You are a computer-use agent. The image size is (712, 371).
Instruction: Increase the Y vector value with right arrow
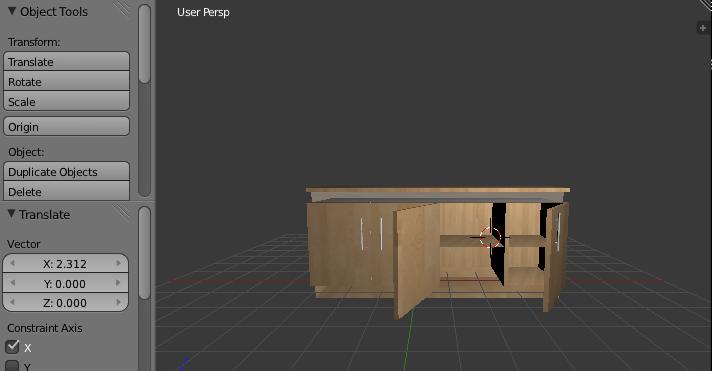click(119, 283)
